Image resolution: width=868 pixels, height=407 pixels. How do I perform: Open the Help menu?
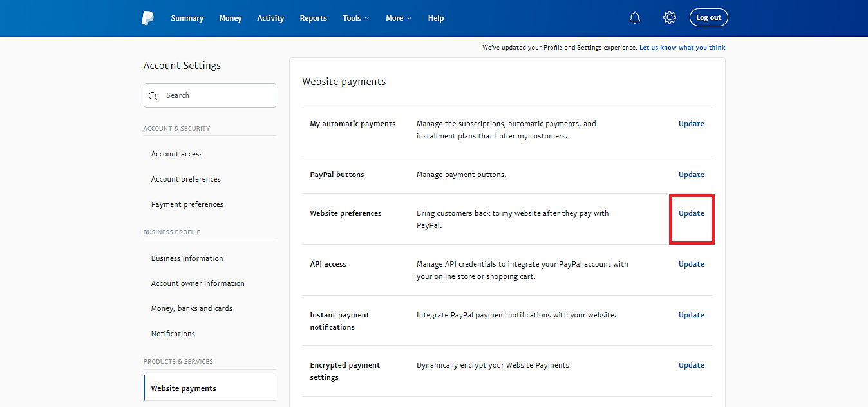pyautogui.click(x=435, y=18)
